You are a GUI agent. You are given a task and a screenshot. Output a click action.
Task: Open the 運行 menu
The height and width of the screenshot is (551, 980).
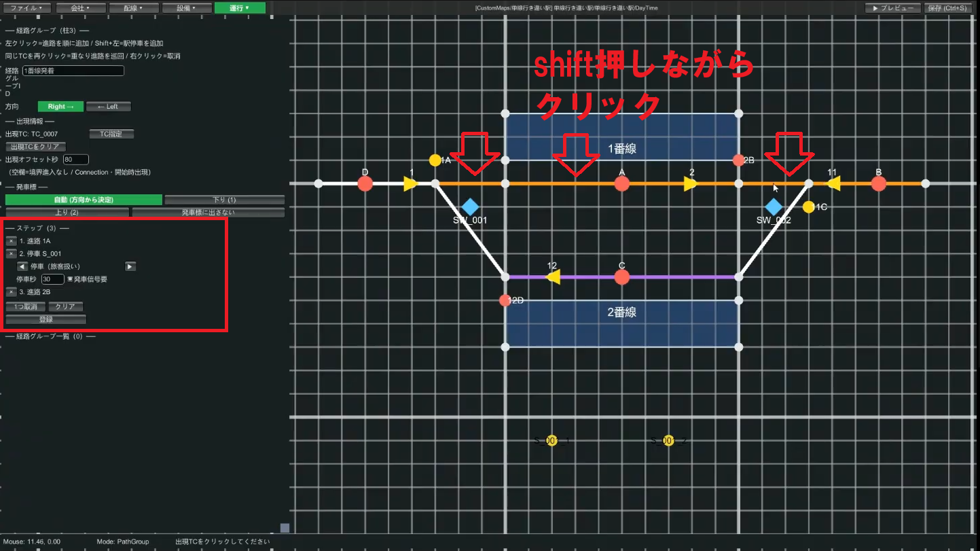[x=240, y=8]
